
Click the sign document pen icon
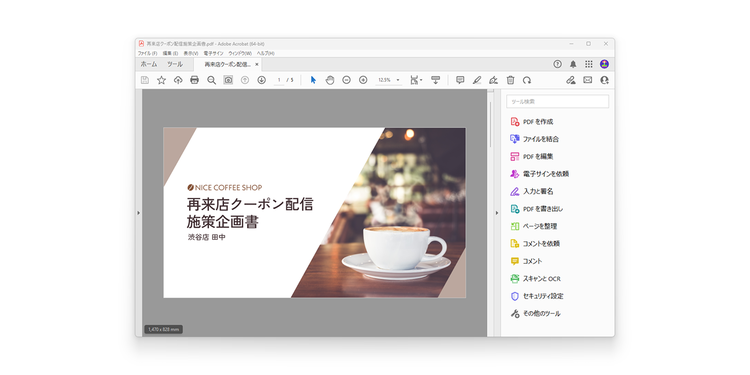[x=494, y=80]
